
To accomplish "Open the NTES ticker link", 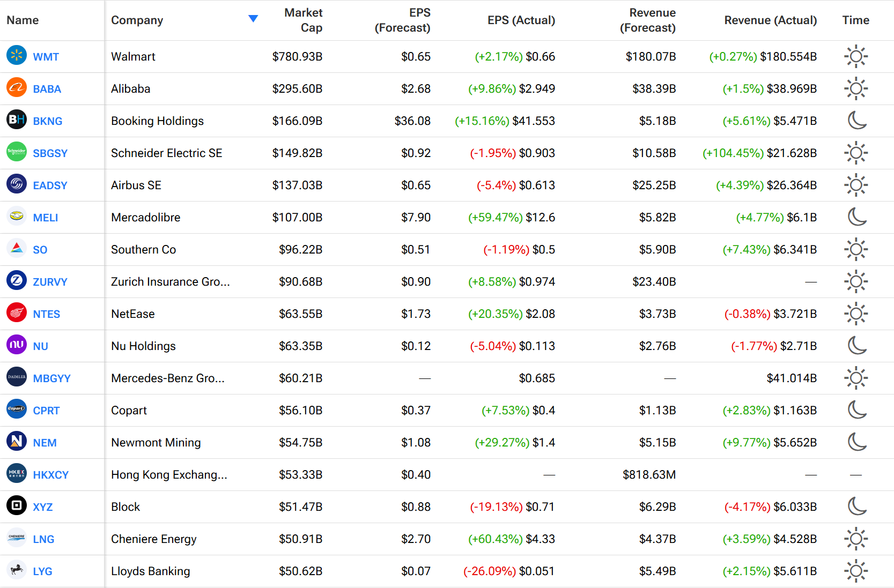I will click(46, 314).
